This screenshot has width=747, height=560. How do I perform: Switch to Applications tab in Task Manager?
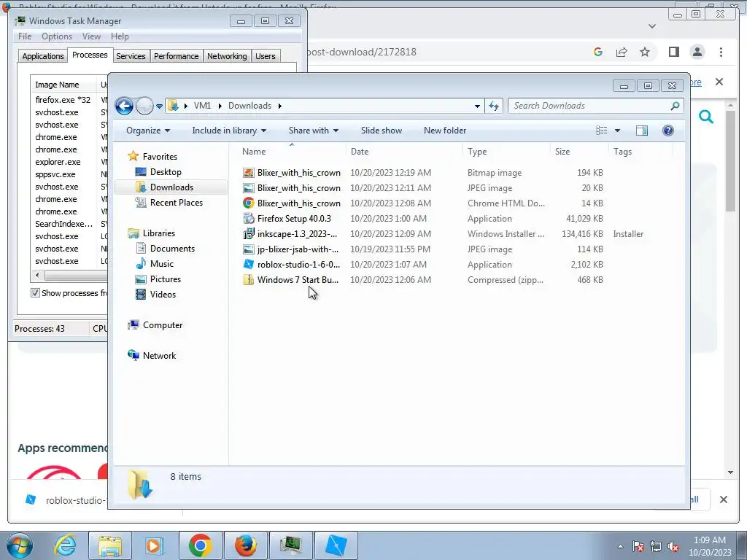click(x=43, y=56)
